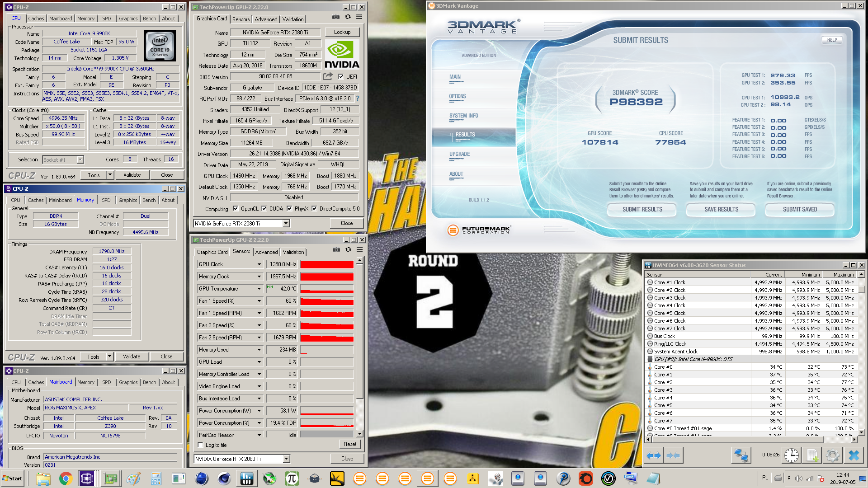
Task: Toggle the DirectCompute 5.0 checkbox
Action: coord(314,208)
